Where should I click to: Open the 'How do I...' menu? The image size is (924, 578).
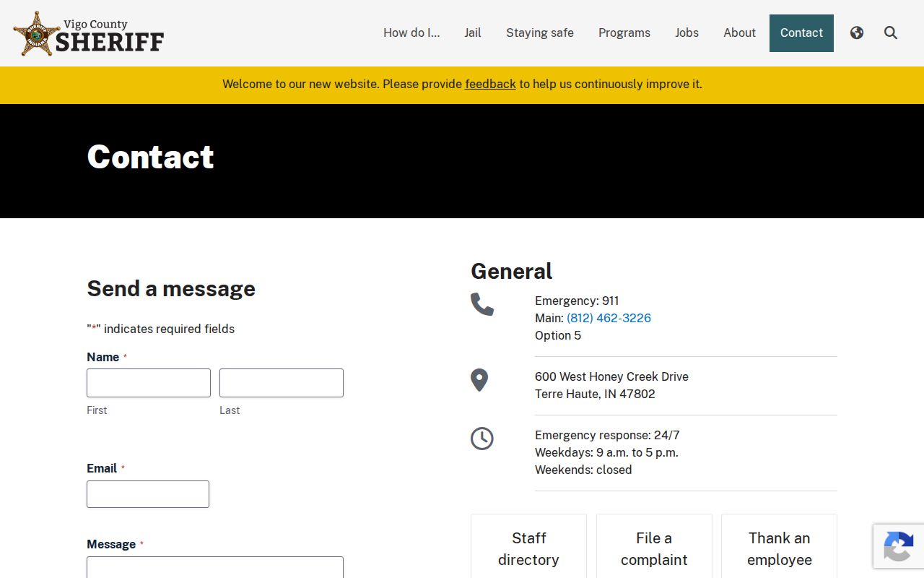[411, 33]
